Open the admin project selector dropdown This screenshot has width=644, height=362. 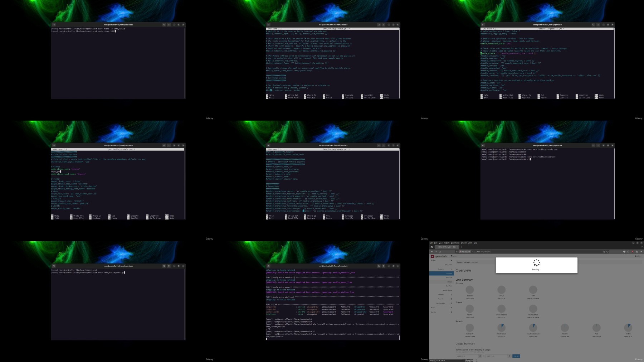454,256
